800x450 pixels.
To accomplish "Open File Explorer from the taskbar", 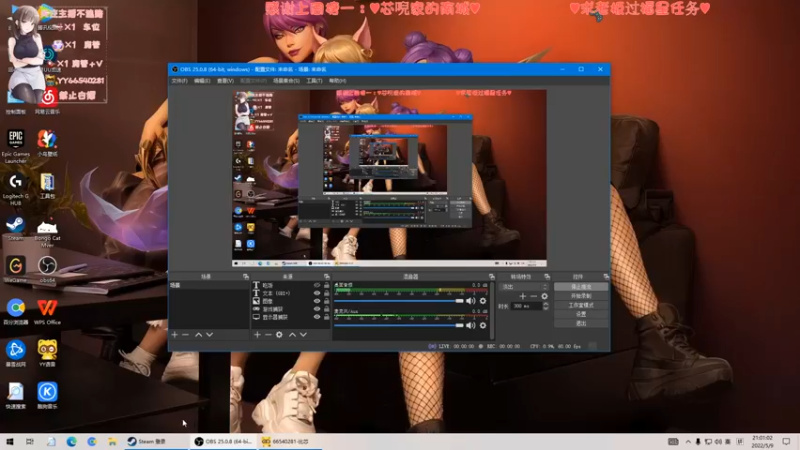I will (112, 441).
